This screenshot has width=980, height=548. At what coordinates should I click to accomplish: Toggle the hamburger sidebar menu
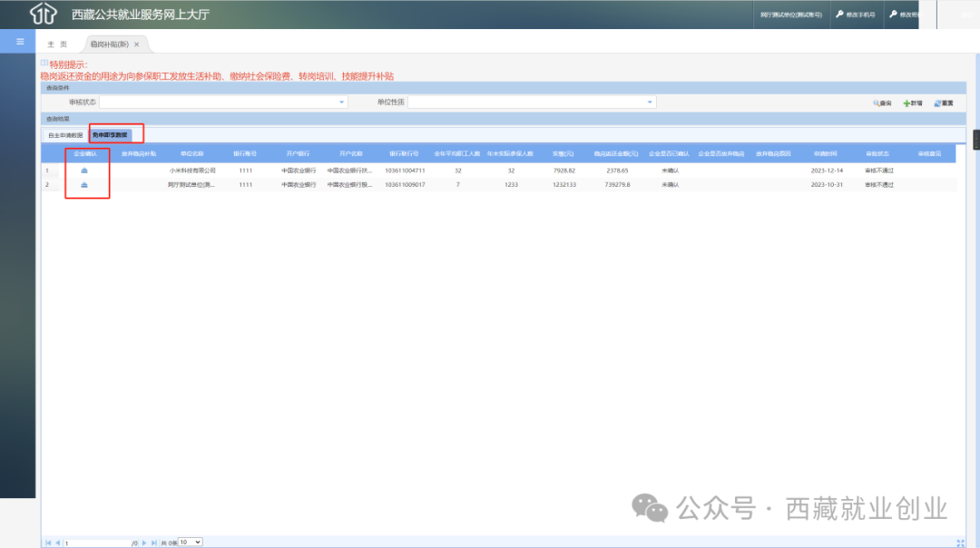(x=20, y=41)
